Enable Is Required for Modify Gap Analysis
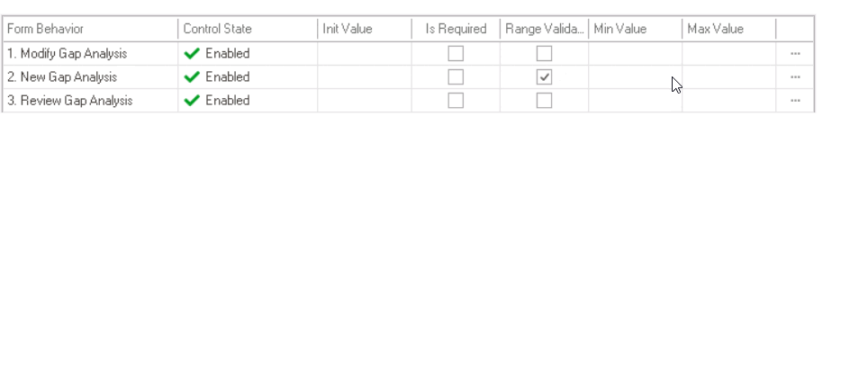This screenshot has width=868, height=375. tap(456, 54)
